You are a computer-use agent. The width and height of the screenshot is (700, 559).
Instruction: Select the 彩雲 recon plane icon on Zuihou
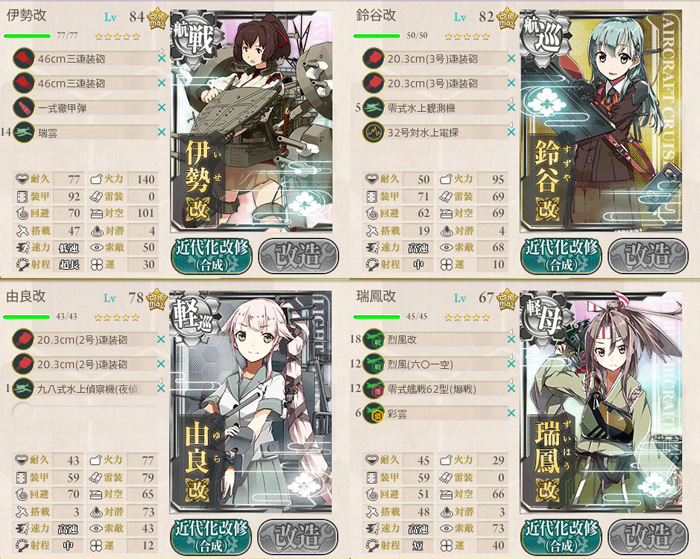pos(373,413)
